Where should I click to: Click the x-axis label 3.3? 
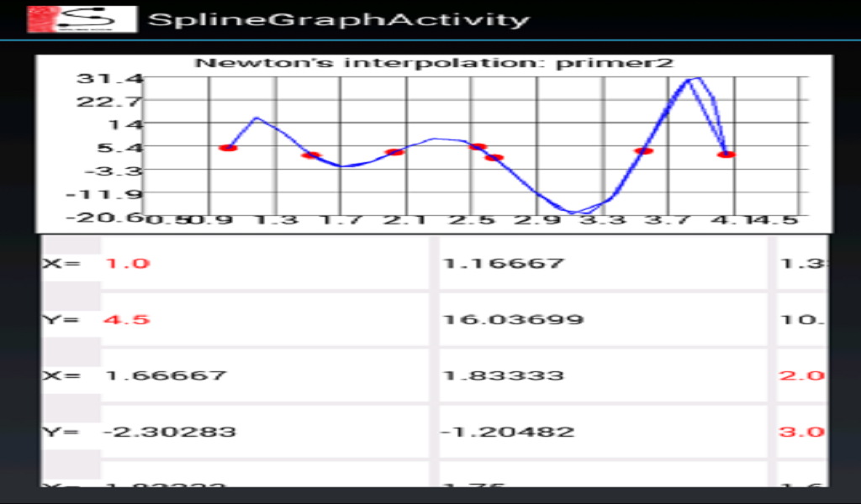pos(603,220)
